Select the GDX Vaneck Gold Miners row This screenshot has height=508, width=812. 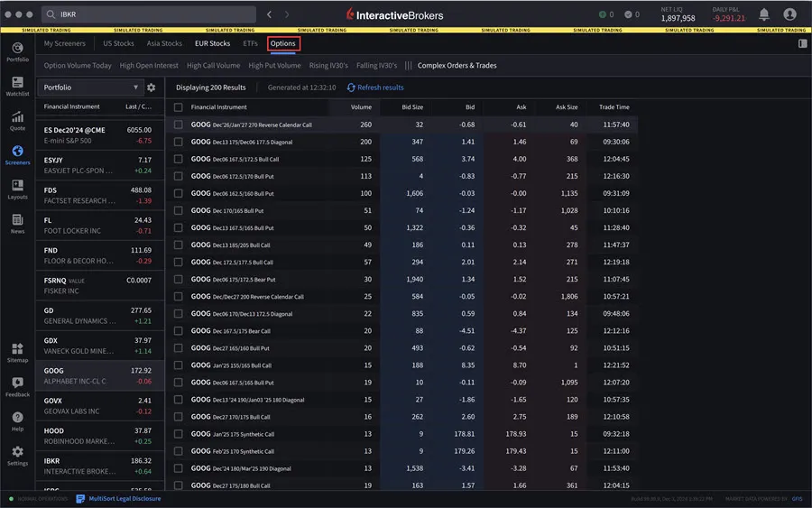click(x=98, y=346)
